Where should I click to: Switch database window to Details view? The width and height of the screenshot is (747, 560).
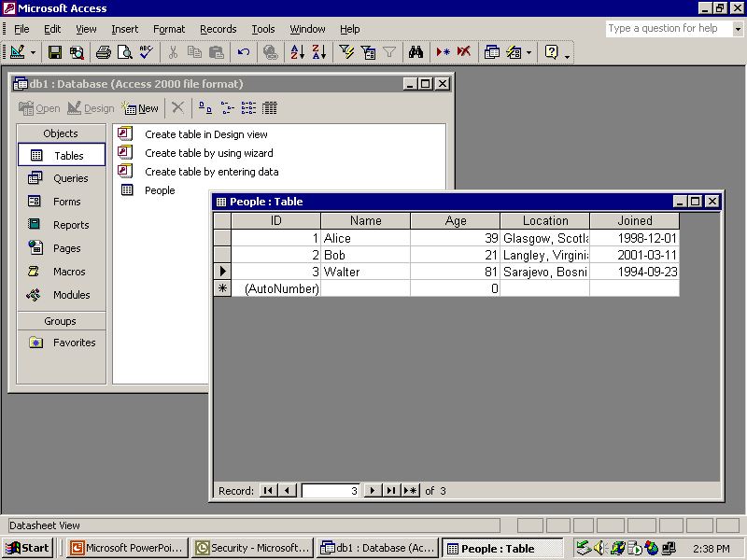tap(269, 108)
